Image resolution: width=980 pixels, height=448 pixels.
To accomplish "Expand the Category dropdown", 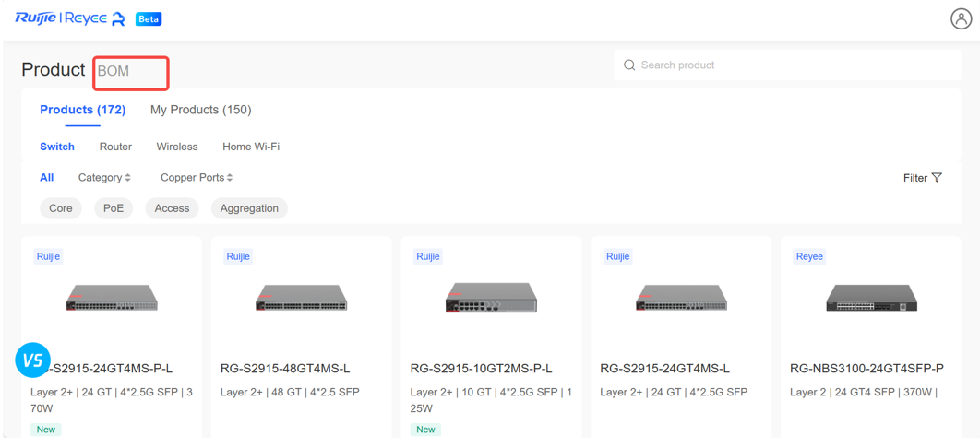I will pyautogui.click(x=104, y=178).
